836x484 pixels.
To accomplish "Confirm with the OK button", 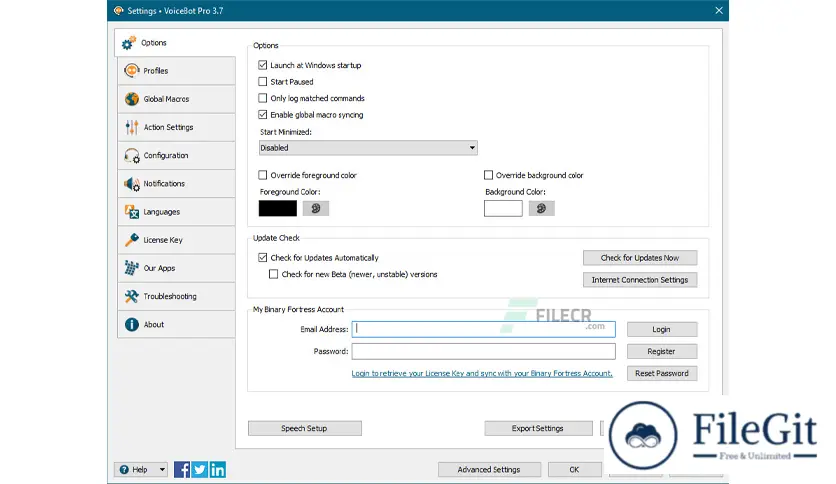I will pyautogui.click(x=574, y=470).
